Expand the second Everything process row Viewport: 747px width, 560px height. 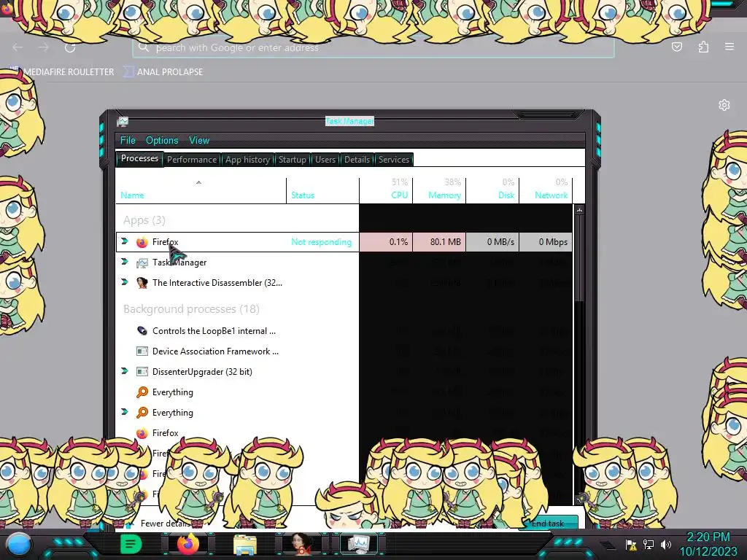125,413
